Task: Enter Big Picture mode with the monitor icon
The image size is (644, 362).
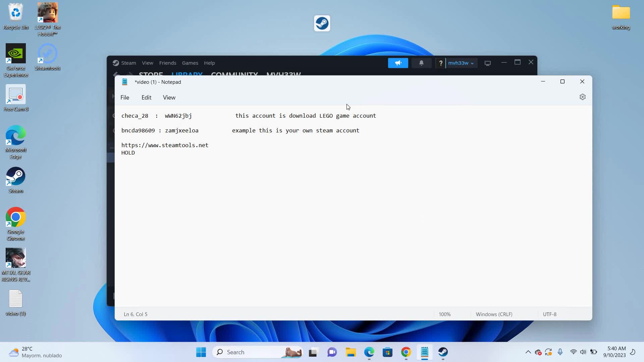Action: (x=487, y=63)
